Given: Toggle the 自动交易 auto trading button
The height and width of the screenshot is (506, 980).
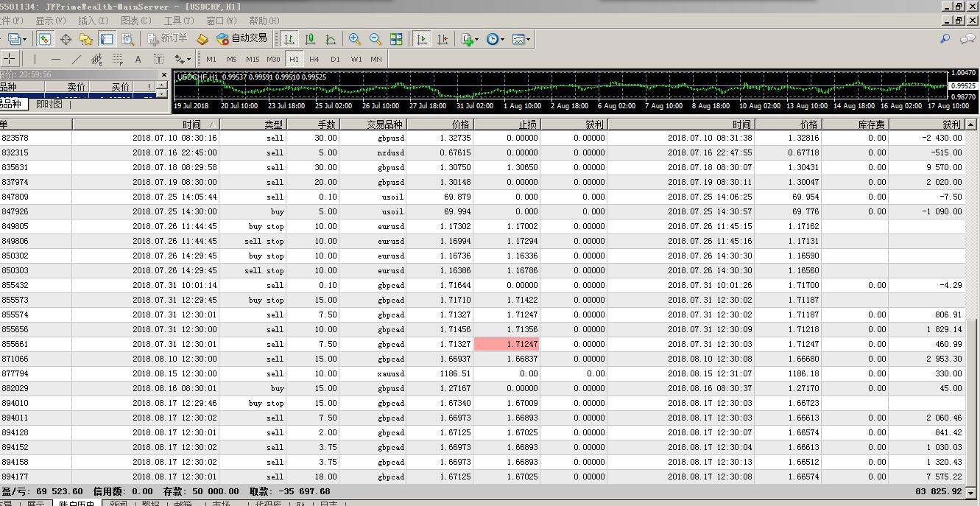Looking at the screenshot, I should pos(242,39).
